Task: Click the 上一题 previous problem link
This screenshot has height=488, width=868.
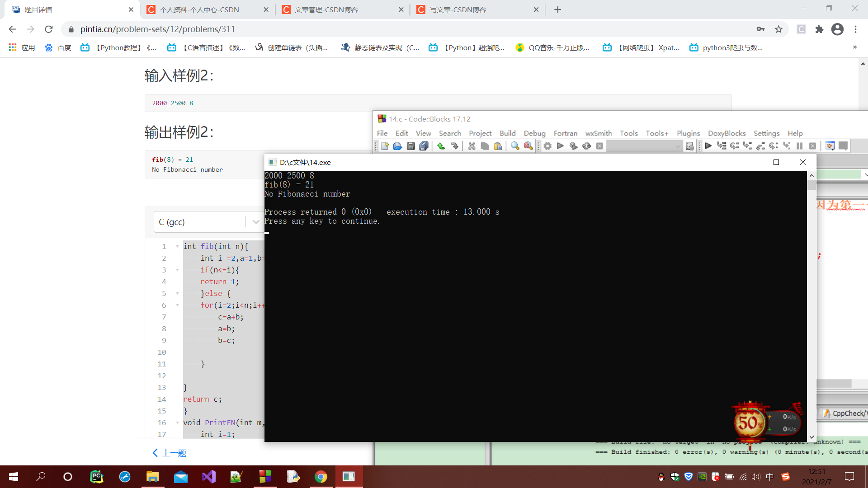Action: point(170,453)
